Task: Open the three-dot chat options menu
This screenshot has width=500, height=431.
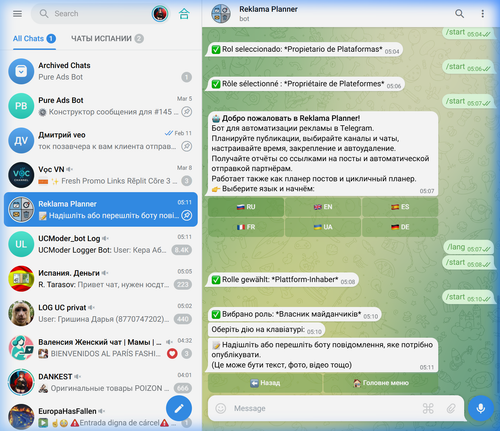Action: tap(482, 14)
